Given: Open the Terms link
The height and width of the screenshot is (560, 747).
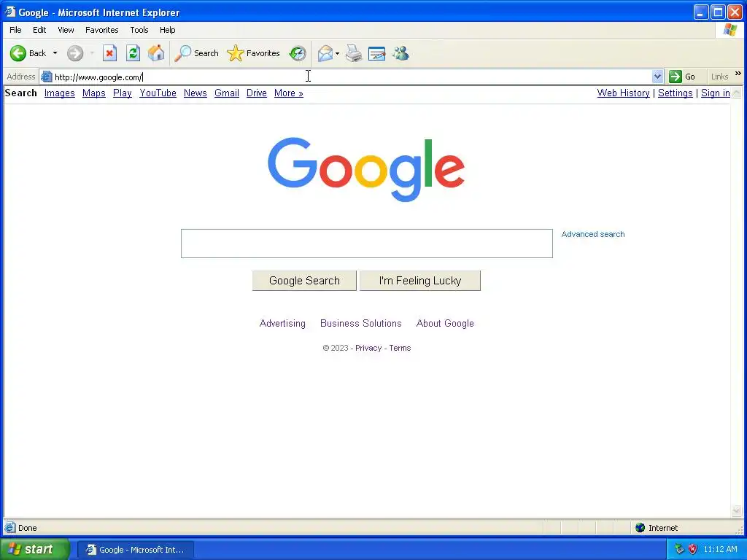Looking at the screenshot, I should pyautogui.click(x=400, y=348).
